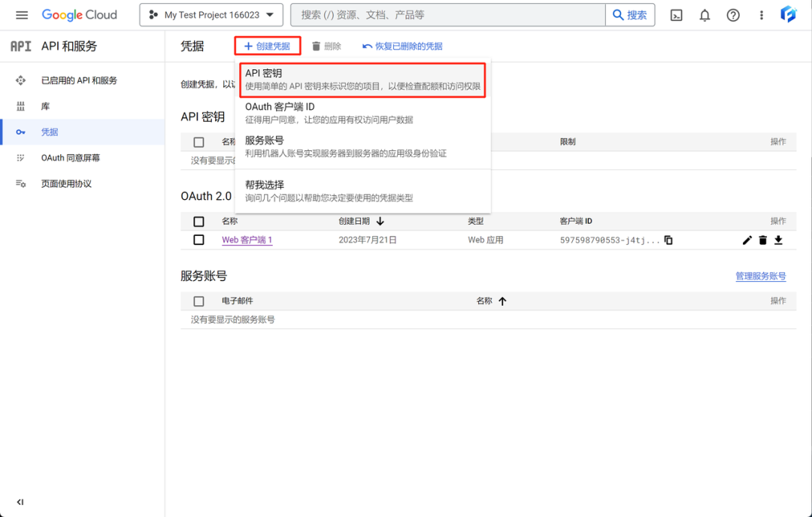
Task: Edit Web 客户端 1 with pencil icon
Action: click(747, 240)
